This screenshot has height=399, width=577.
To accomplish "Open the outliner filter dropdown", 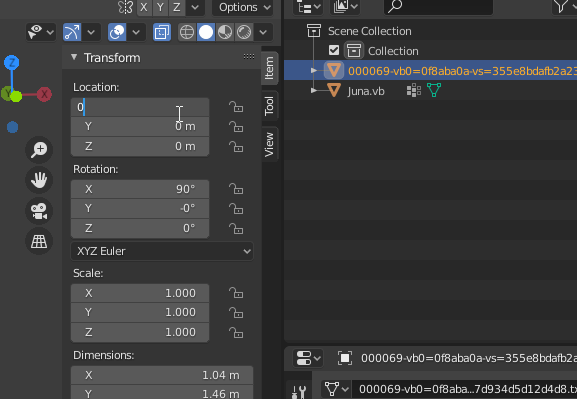I will [x=564, y=7].
